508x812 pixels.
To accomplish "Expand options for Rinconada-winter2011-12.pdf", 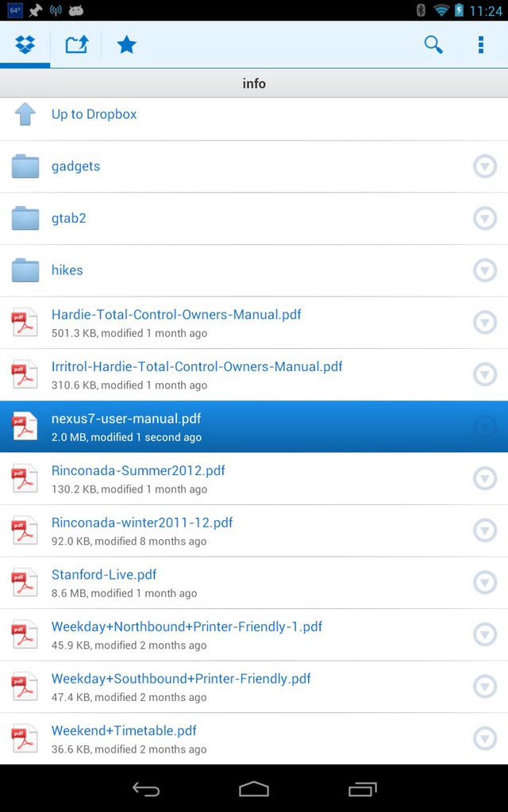I will coord(485,530).
